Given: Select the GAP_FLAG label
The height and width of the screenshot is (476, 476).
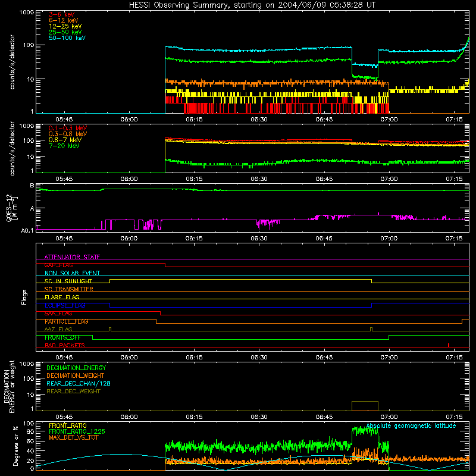Looking at the screenshot, I should tap(58, 265).
